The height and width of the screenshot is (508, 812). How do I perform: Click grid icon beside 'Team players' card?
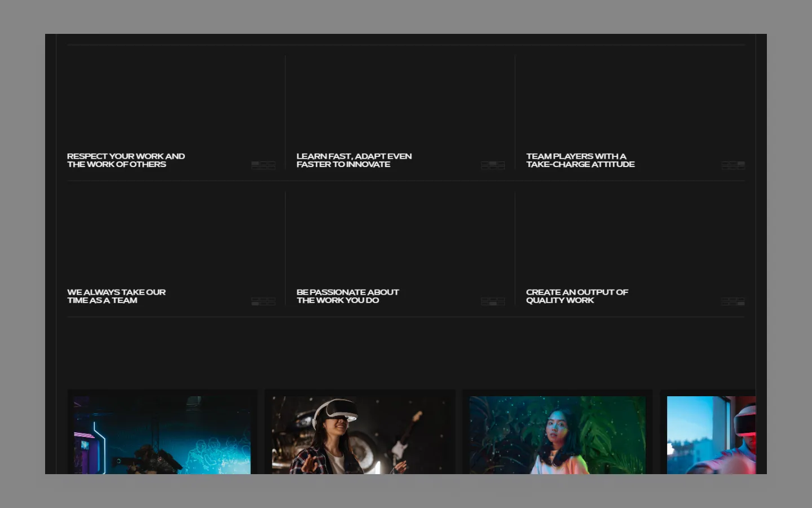coord(733,165)
